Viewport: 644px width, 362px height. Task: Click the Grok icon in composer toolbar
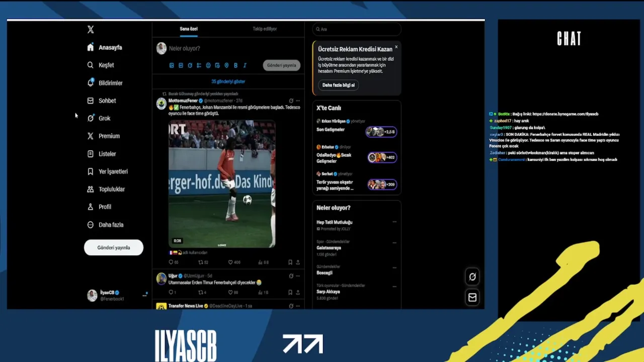tap(190, 65)
